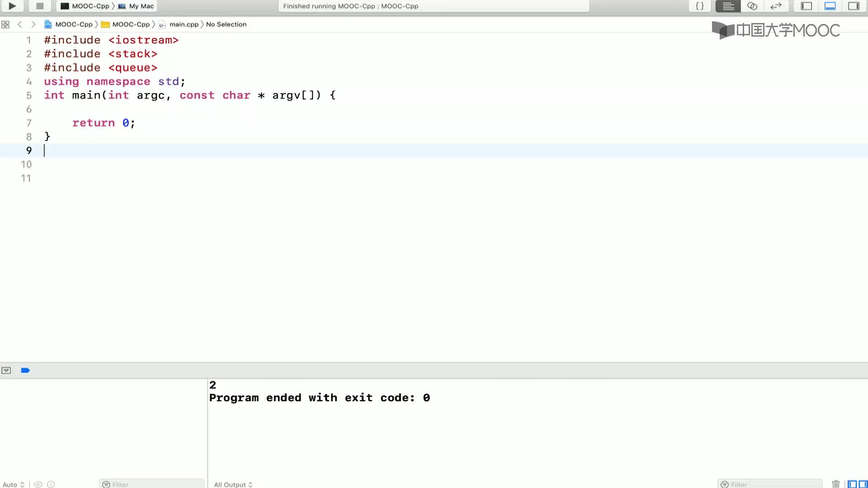
Task: Click the return 0 statement
Action: click(x=104, y=123)
